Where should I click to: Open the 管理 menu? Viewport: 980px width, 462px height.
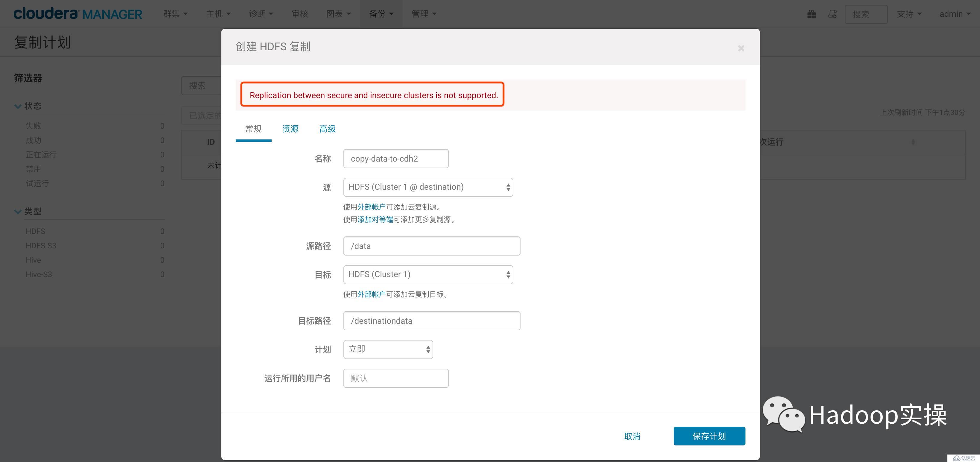tap(424, 14)
